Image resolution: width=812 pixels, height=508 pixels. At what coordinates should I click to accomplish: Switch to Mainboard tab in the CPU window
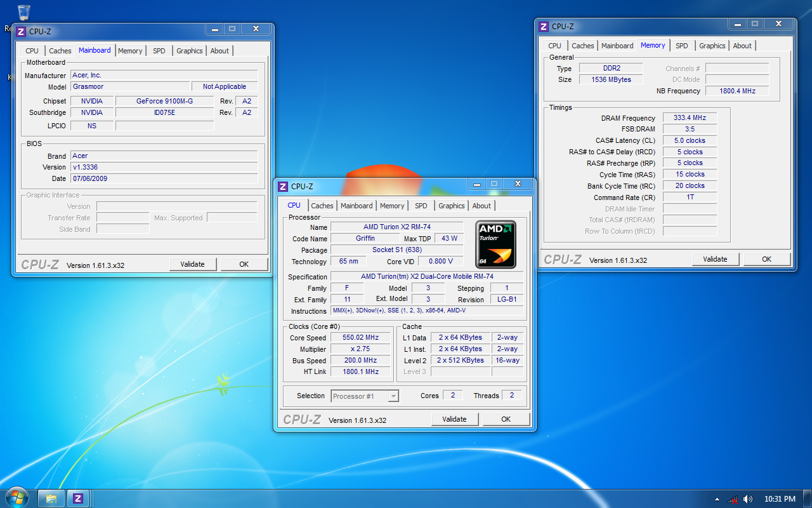coord(357,206)
